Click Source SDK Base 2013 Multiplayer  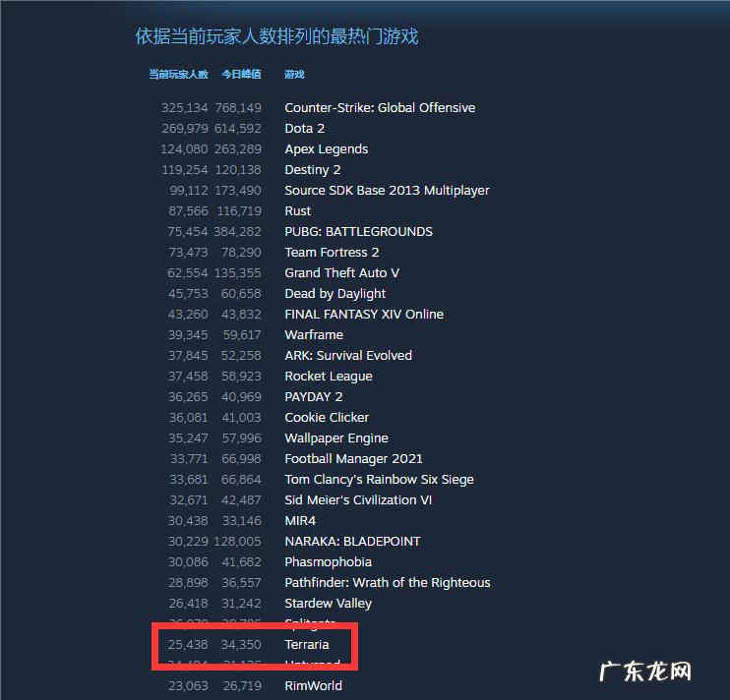click(387, 191)
